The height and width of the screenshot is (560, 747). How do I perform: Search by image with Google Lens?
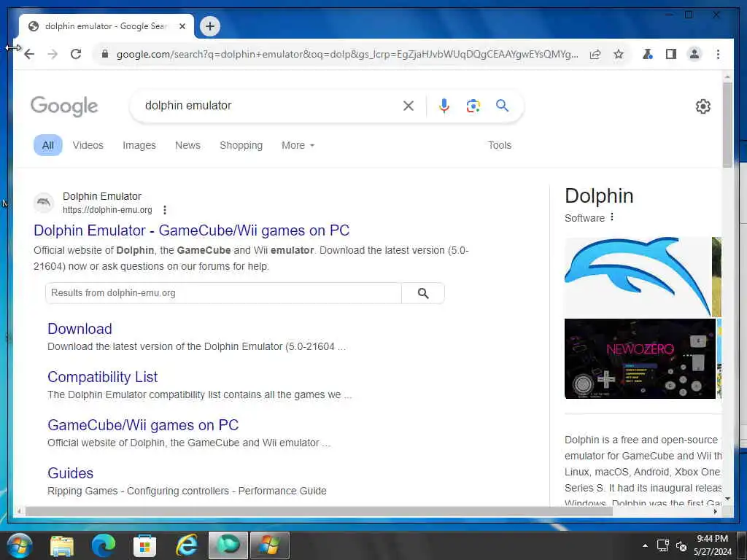[x=473, y=106]
